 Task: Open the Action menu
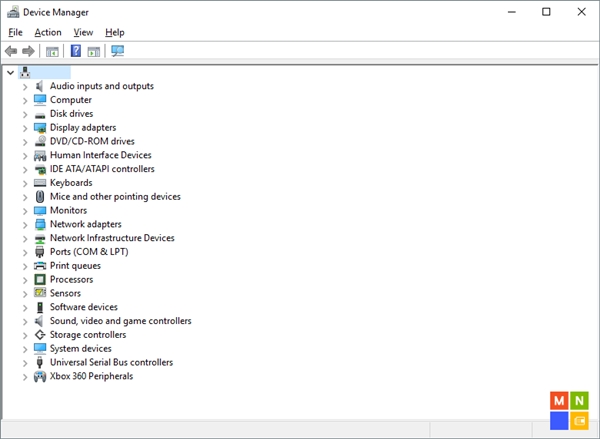click(48, 32)
